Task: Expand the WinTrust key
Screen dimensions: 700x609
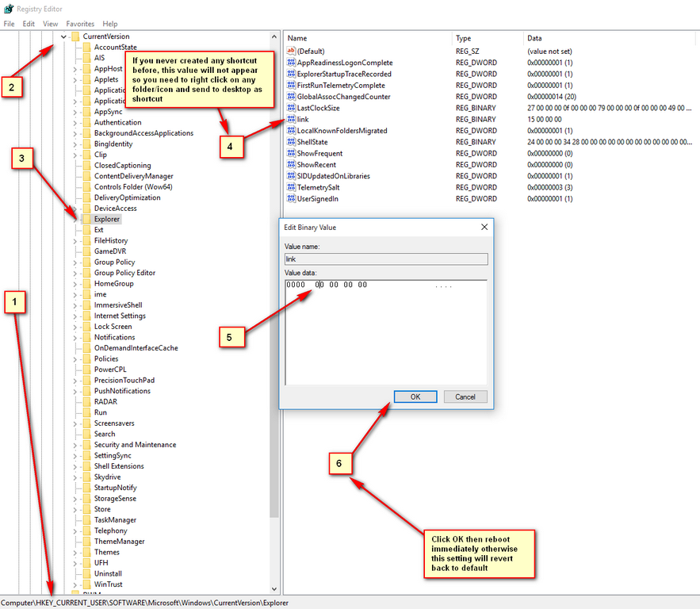Action: click(75, 584)
